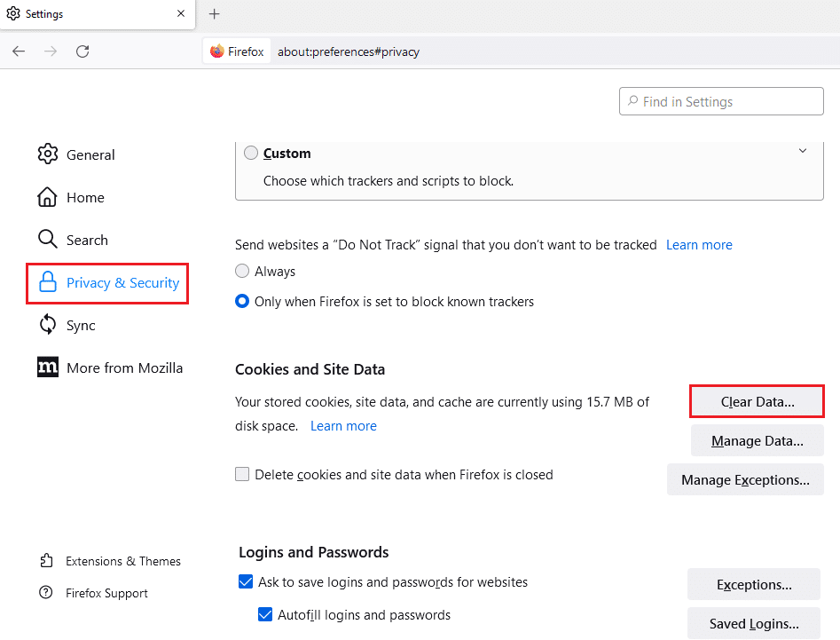Go to Search settings category
Screen dimensions: 840x640
pyautogui.click(x=73, y=240)
